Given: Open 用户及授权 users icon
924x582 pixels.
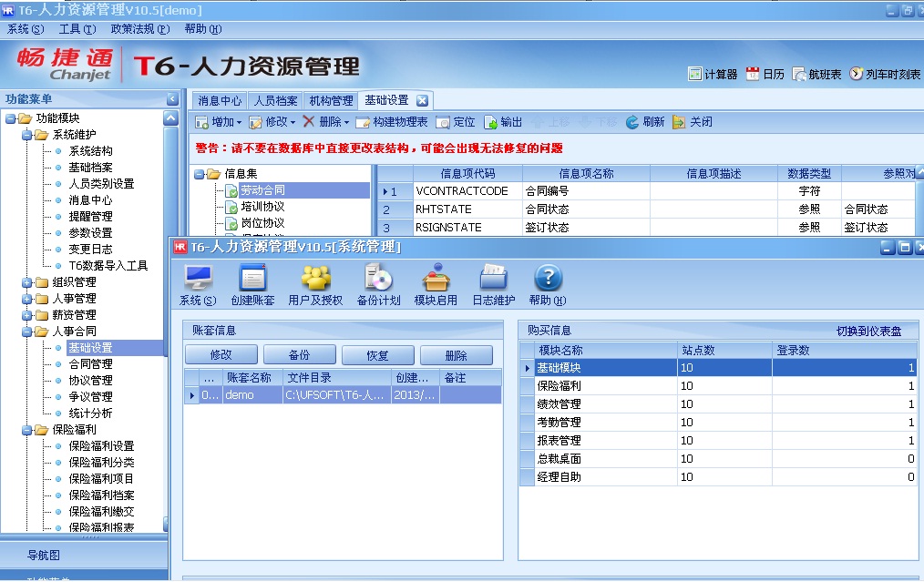Looking at the screenshot, I should click(316, 278).
